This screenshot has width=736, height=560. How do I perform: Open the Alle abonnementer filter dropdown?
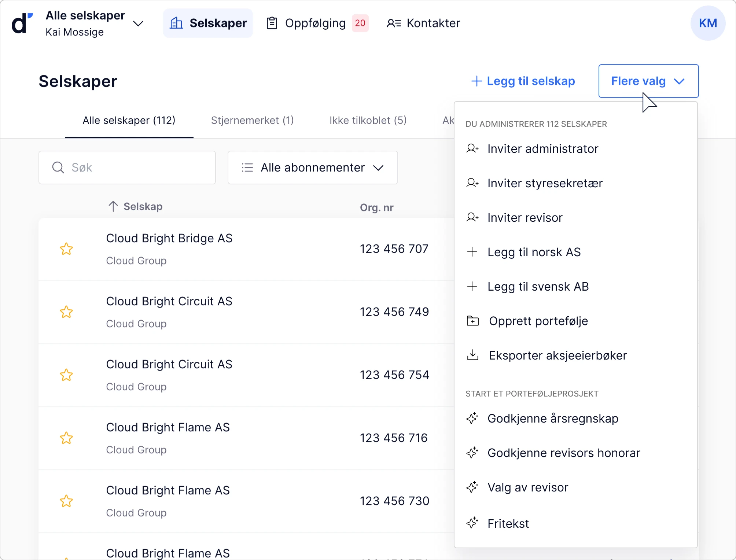click(313, 167)
